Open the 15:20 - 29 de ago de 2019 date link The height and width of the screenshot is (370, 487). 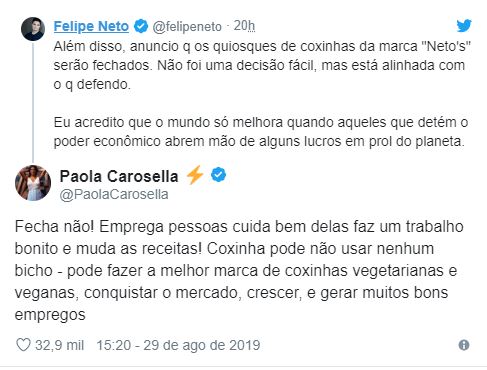coord(178,345)
